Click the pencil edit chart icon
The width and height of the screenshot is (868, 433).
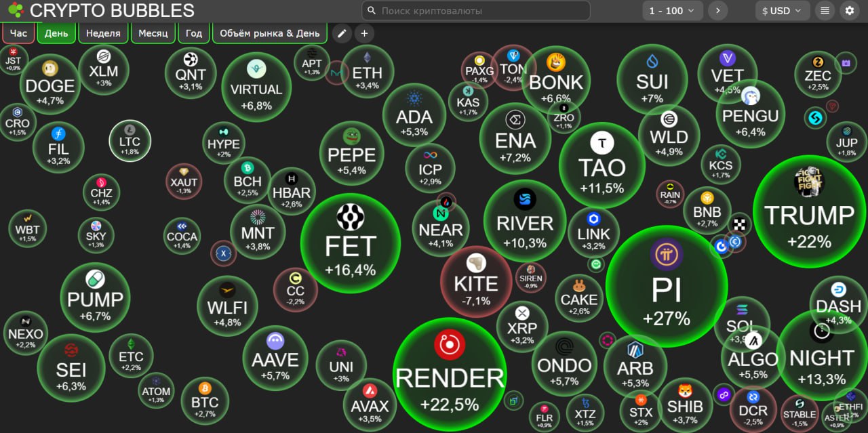pos(342,33)
